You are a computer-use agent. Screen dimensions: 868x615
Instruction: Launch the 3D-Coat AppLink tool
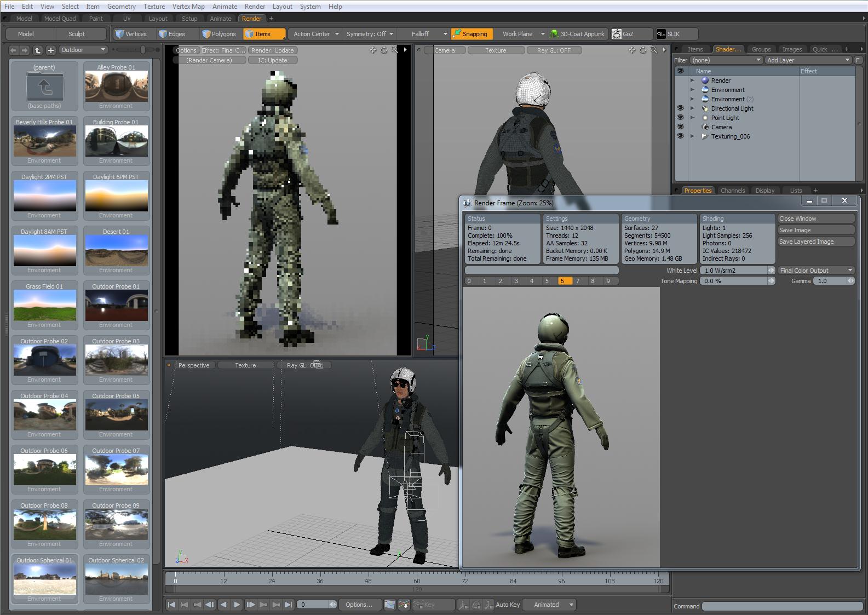point(578,34)
